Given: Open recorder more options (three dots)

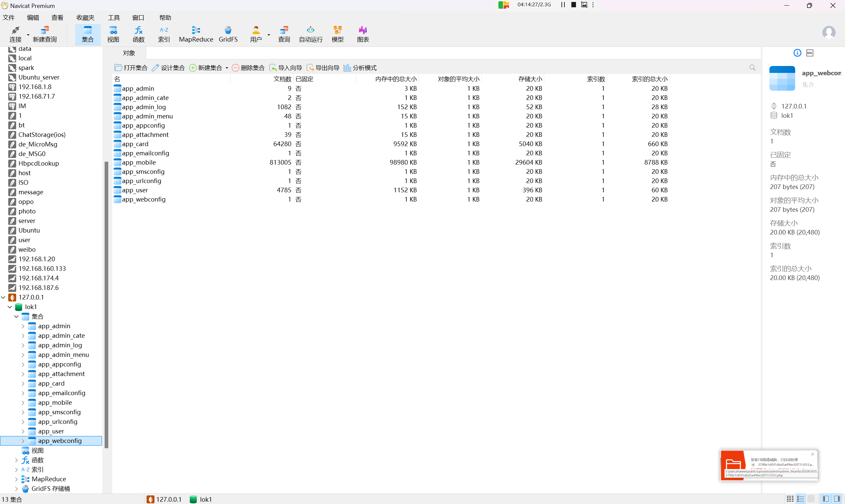Looking at the screenshot, I should coord(593,5).
